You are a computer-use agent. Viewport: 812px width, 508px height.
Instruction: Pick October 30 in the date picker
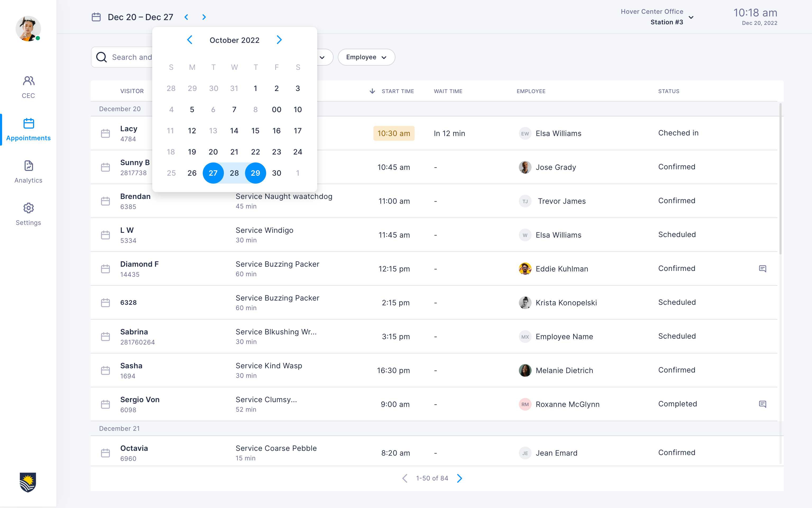click(276, 173)
